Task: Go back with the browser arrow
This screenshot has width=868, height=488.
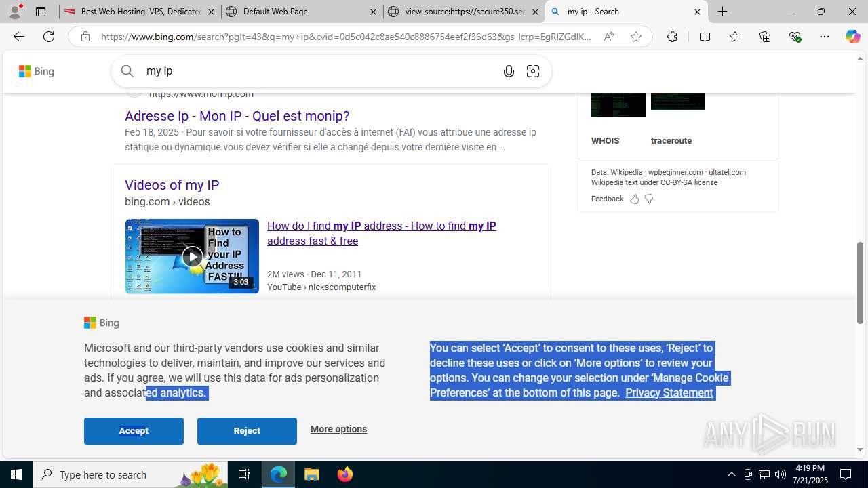Action: pyautogui.click(x=18, y=37)
